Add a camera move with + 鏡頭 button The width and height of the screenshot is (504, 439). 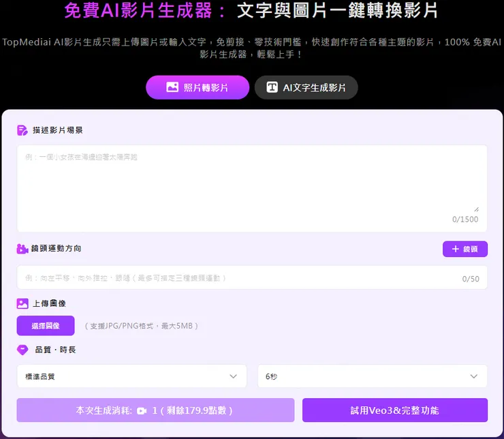click(464, 249)
